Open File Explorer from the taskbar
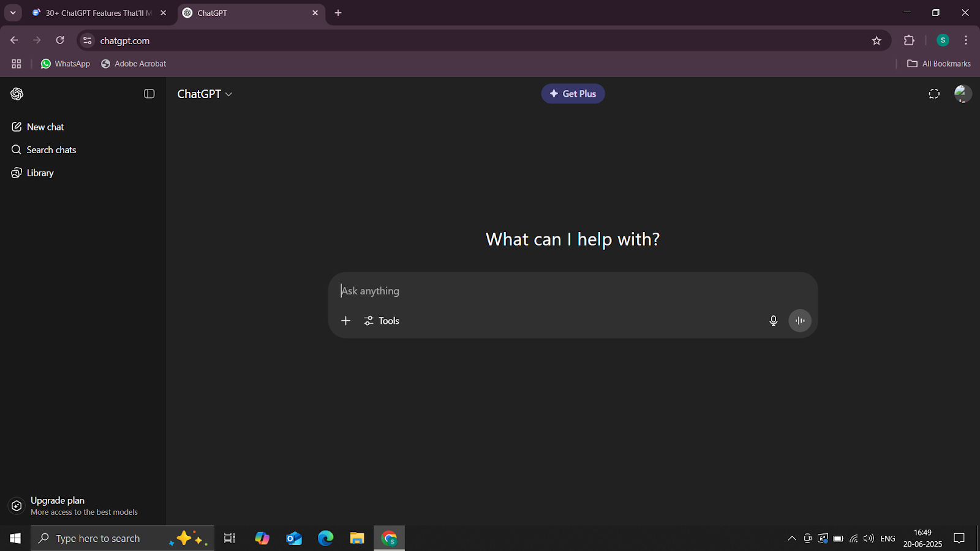 coord(357,538)
